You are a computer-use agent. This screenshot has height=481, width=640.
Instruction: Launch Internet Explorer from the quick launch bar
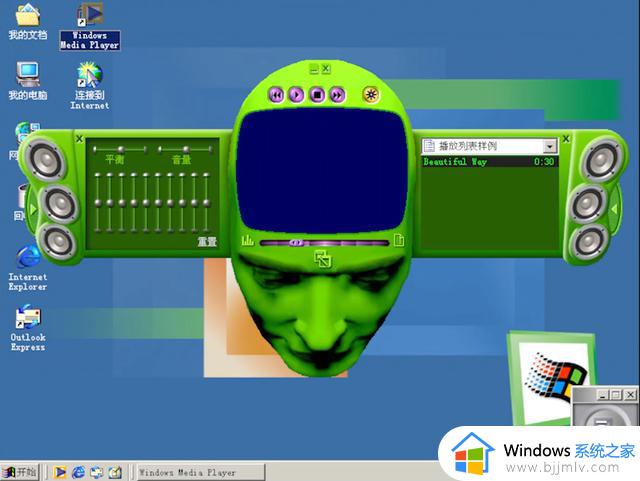[78, 472]
